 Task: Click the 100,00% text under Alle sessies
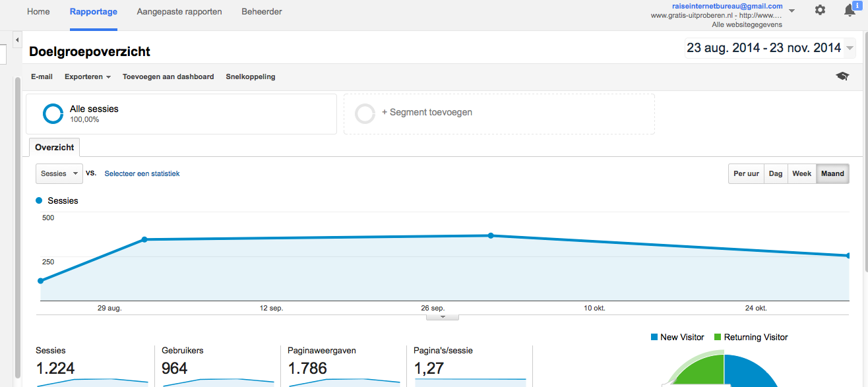pos(84,120)
